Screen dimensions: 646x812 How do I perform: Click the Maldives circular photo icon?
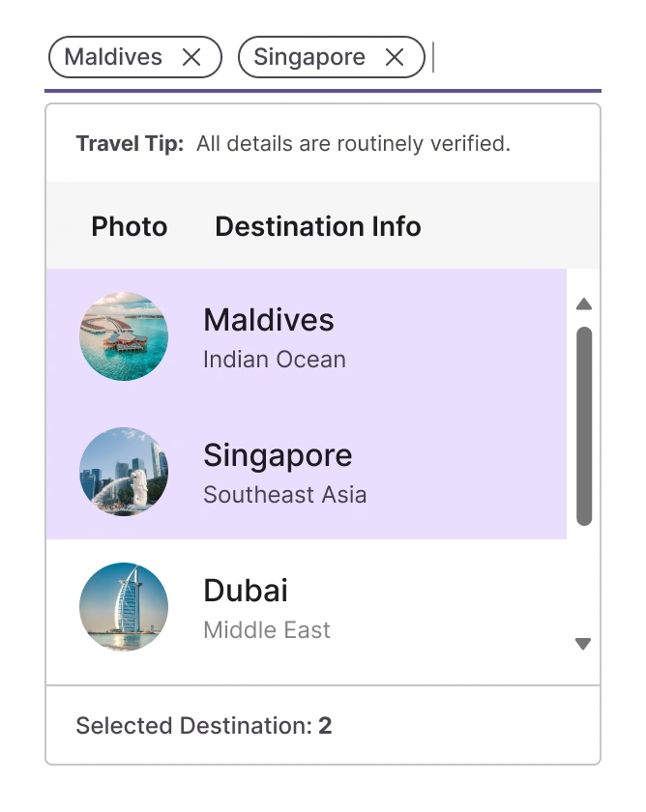pyautogui.click(x=124, y=336)
